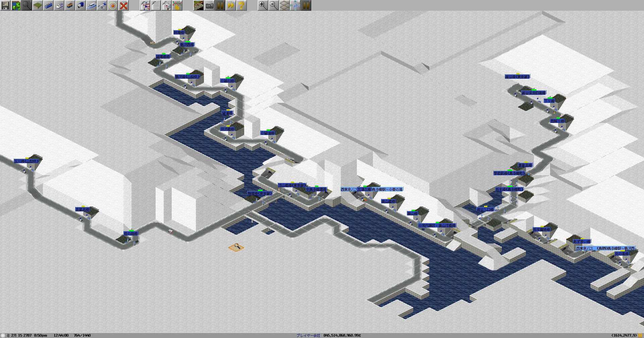Open the landscape terrain tools
This screenshot has height=338, width=644.
coord(38,5)
